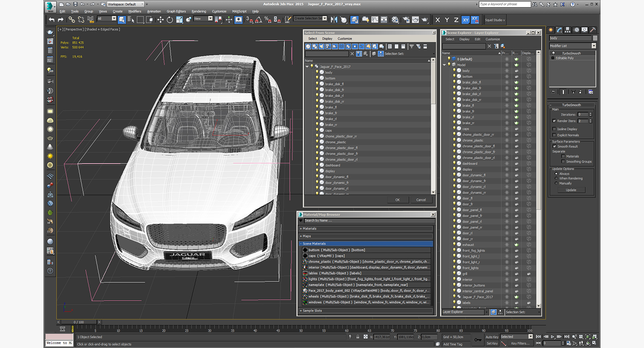644x348 pixels.
Task: Enable the Explicit Normals checkbox
Action: point(554,135)
